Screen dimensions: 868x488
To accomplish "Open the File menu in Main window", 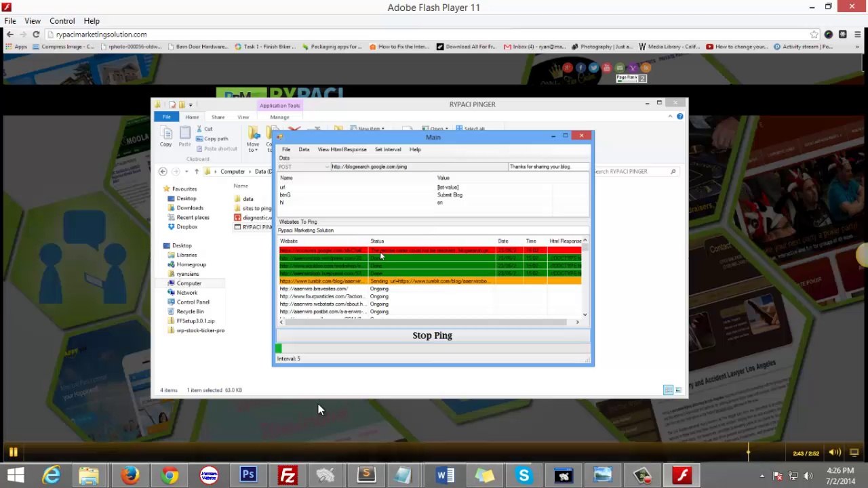I will (286, 150).
